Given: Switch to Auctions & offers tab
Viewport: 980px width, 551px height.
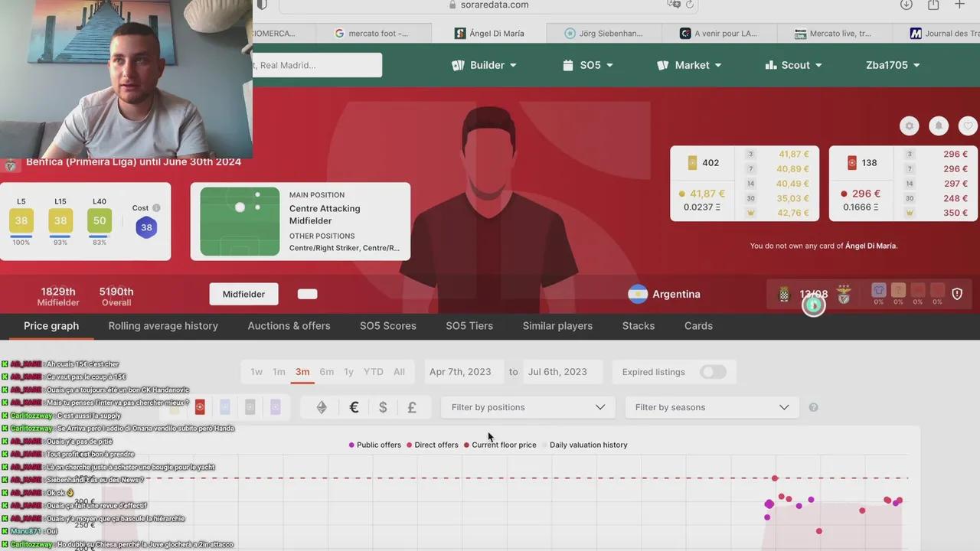Looking at the screenshot, I should click(289, 326).
